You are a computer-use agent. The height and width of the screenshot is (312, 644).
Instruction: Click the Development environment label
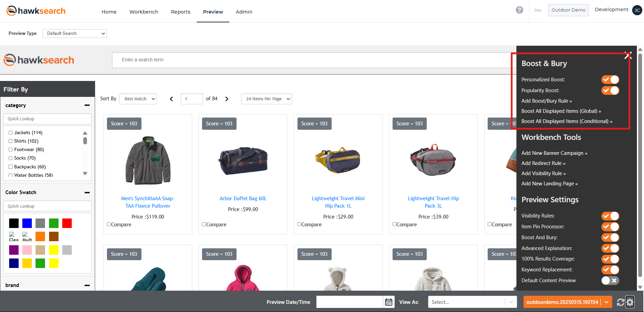(x=612, y=9)
